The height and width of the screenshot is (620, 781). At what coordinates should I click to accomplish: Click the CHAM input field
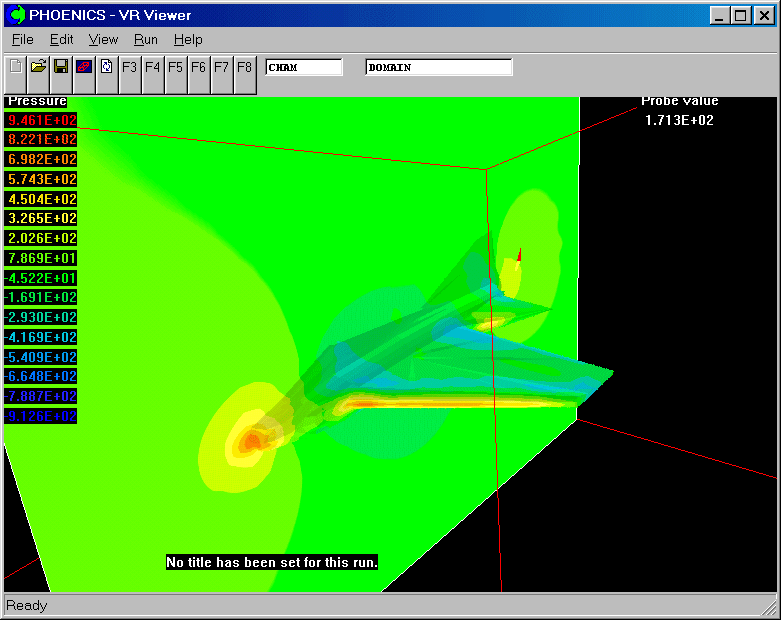(304, 67)
